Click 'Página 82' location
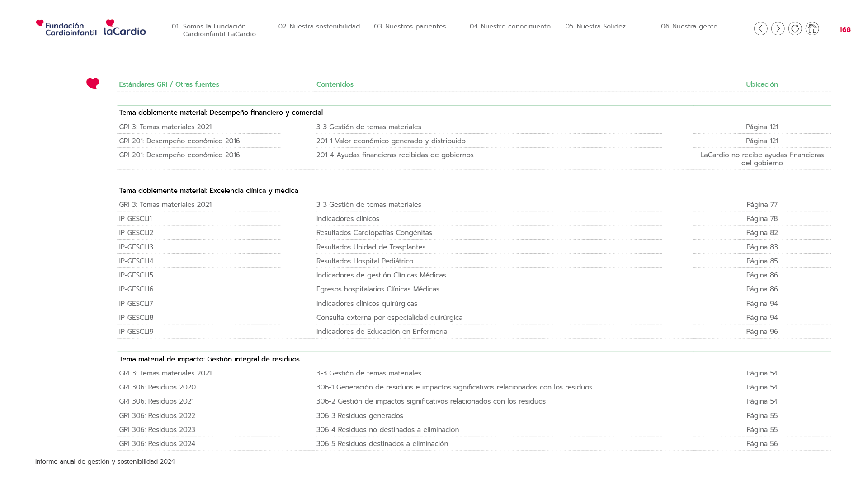This screenshot has height=488, width=868. point(762,233)
